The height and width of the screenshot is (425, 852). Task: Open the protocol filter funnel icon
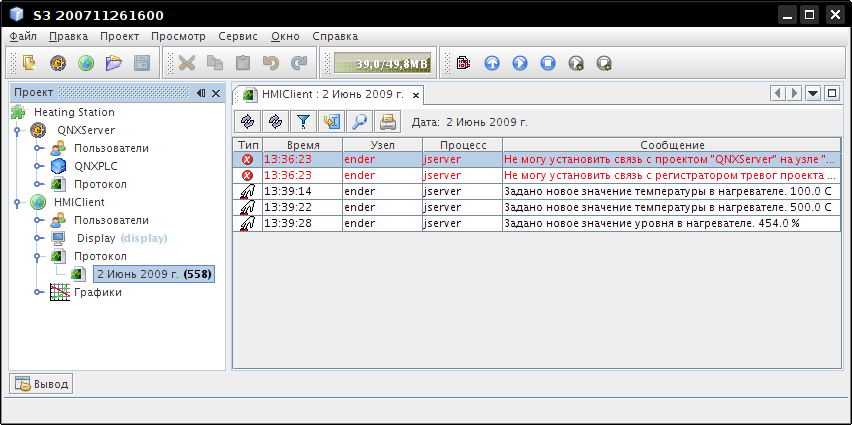click(x=303, y=122)
